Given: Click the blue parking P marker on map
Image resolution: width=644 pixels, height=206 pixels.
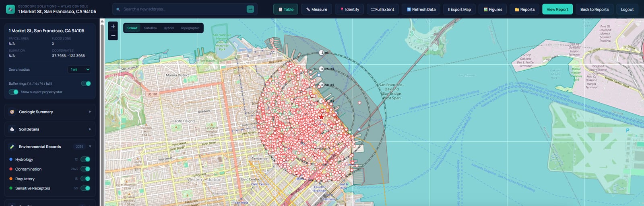Looking at the screenshot, I should pos(627,131).
